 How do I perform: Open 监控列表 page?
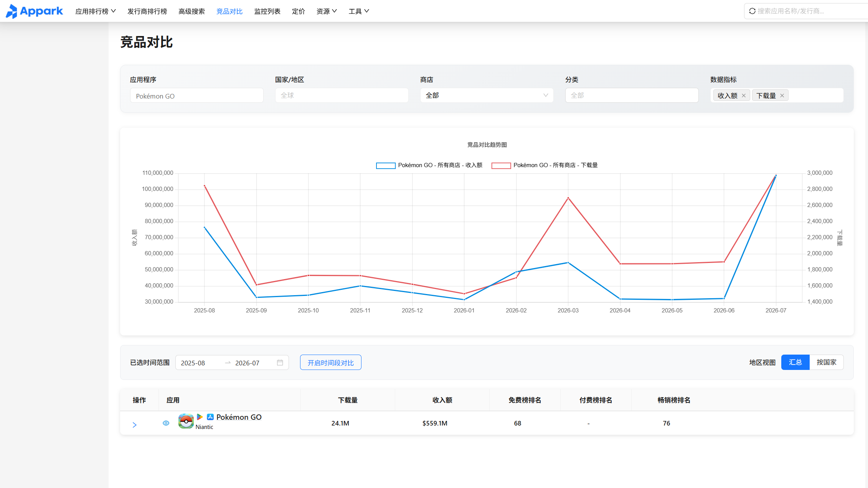pos(267,11)
